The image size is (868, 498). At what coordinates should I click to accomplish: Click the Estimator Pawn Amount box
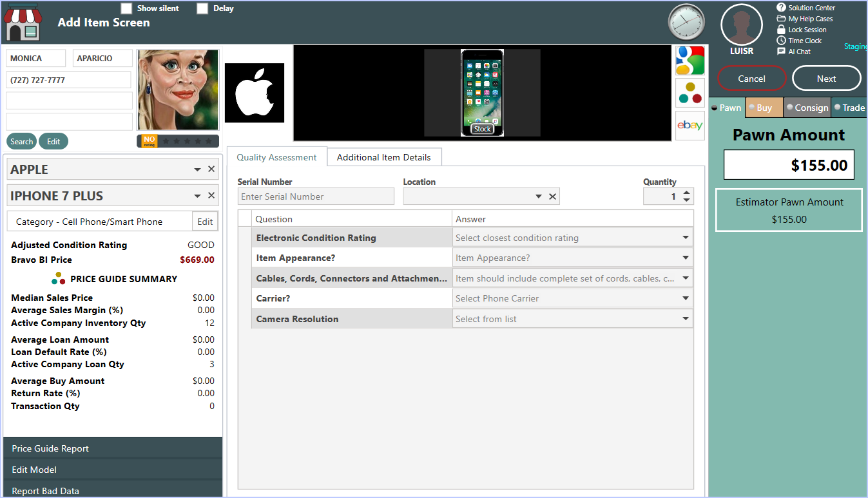coord(789,210)
